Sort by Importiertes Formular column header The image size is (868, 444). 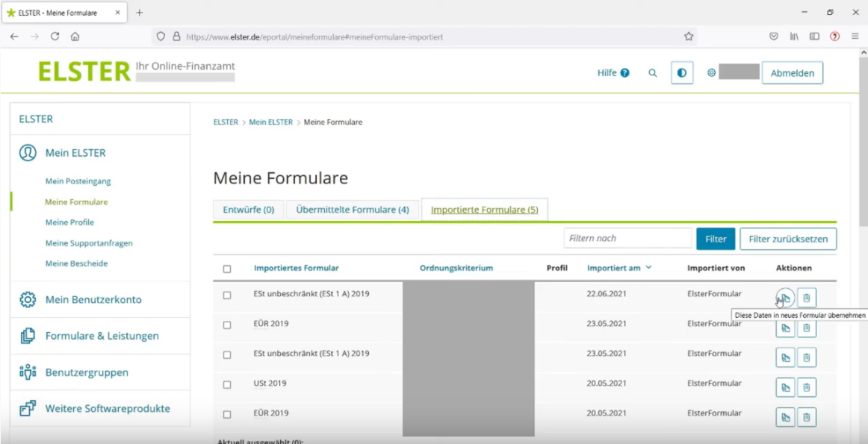click(296, 268)
